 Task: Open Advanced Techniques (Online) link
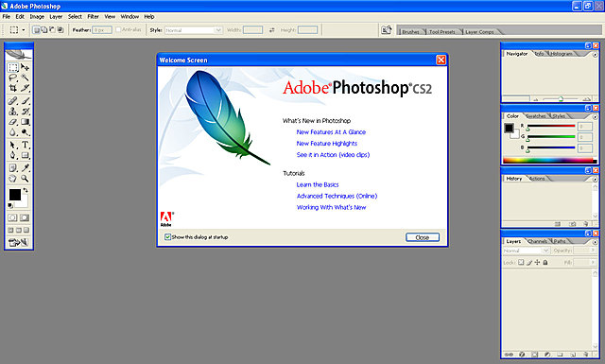click(x=337, y=196)
